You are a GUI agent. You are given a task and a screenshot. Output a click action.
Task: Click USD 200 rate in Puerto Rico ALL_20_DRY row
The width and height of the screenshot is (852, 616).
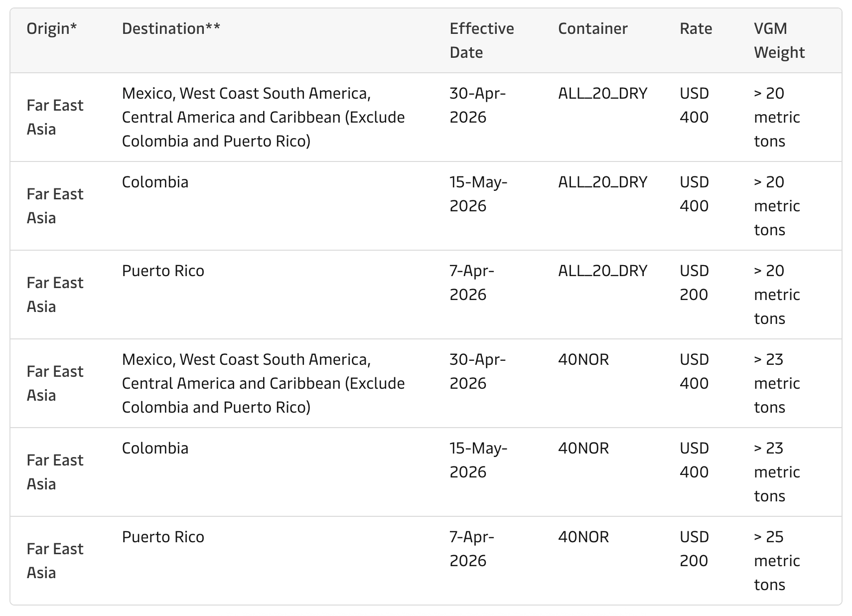pos(694,283)
